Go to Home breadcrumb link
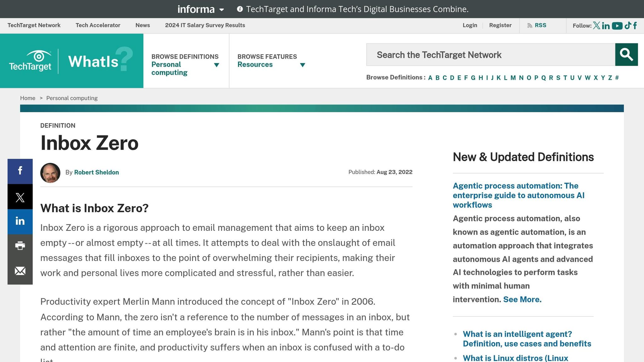Viewport: 644px width, 362px height. coord(28,98)
